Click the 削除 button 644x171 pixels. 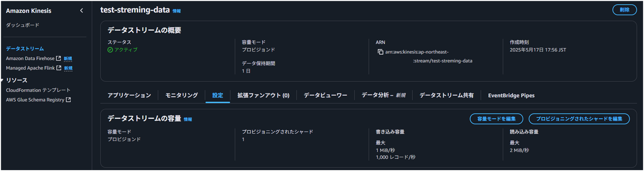pos(624,10)
